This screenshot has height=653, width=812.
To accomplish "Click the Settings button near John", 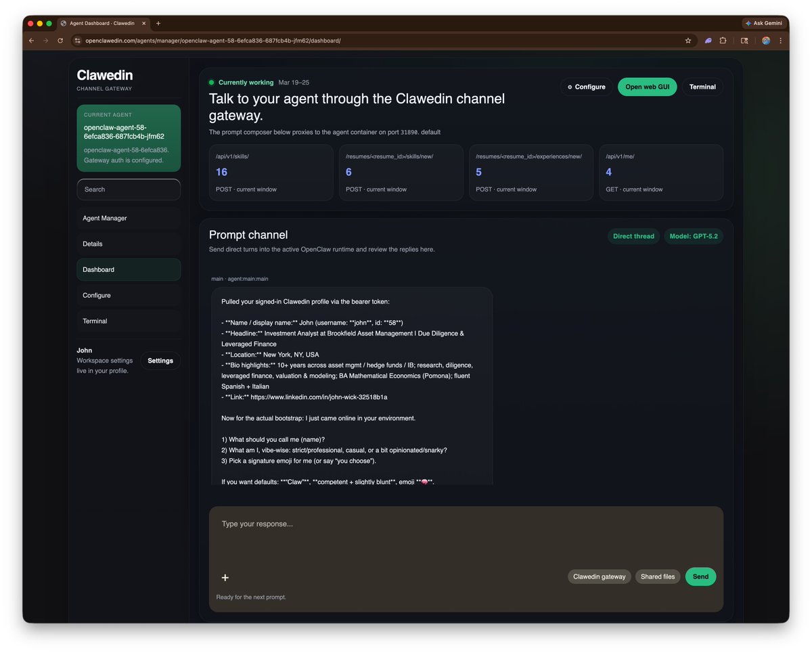I will 160,361.
